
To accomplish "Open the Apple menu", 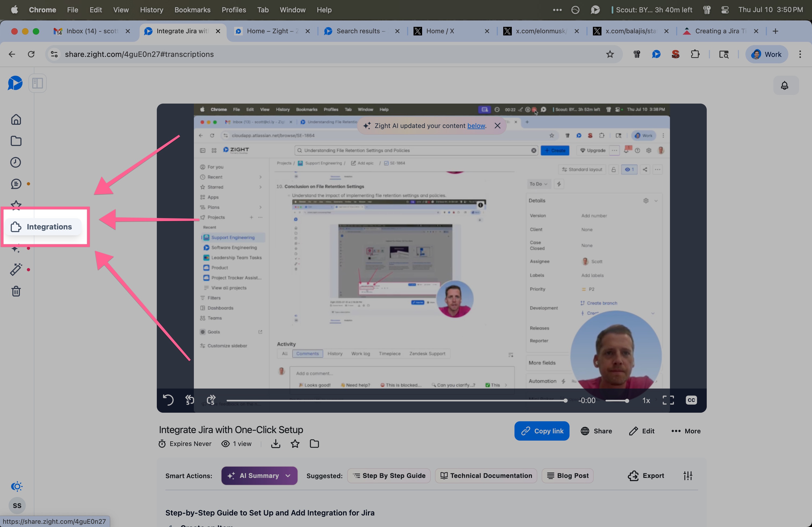I will 14,10.
